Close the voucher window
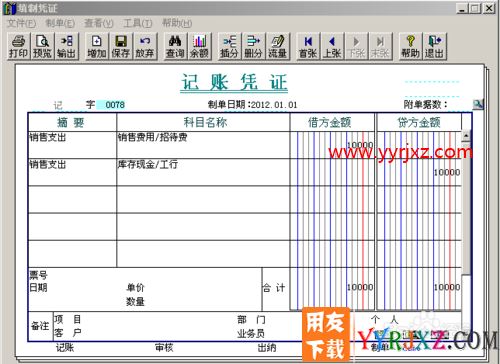 tap(489, 8)
